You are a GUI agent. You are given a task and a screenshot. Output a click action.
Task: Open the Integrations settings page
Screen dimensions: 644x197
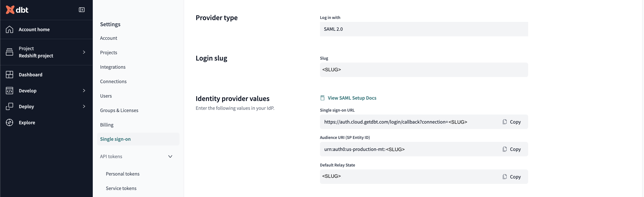pos(113,67)
